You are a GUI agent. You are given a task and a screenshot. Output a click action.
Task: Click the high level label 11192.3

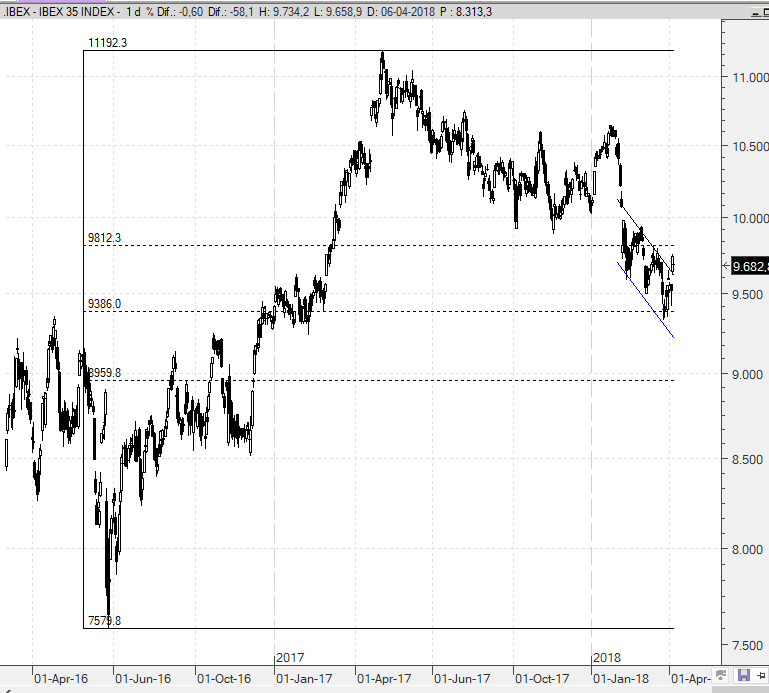pyautogui.click(x=107, y=43)
